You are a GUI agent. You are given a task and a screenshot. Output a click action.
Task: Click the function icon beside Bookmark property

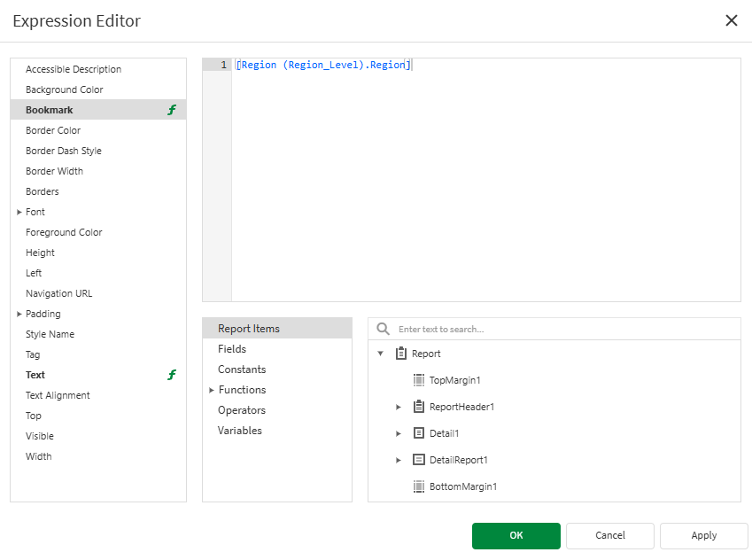click(171, 109)
